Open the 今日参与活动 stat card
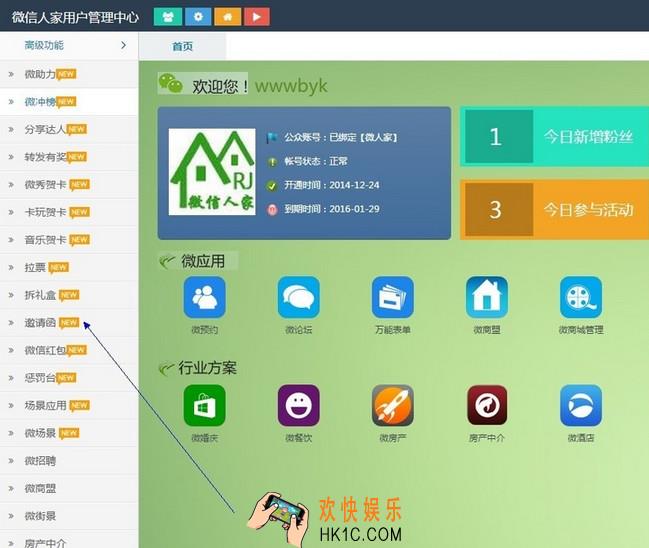This screenshot has width=649, height=548. click(x=555, y=209)
